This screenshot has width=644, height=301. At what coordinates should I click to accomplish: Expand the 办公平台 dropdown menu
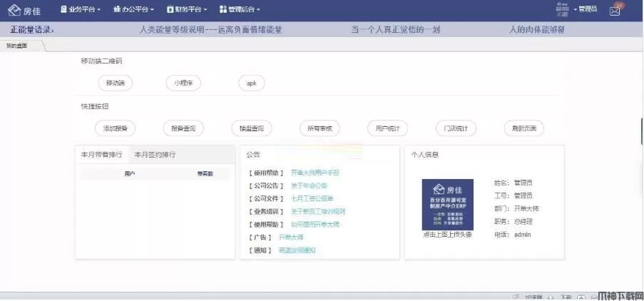133,10
